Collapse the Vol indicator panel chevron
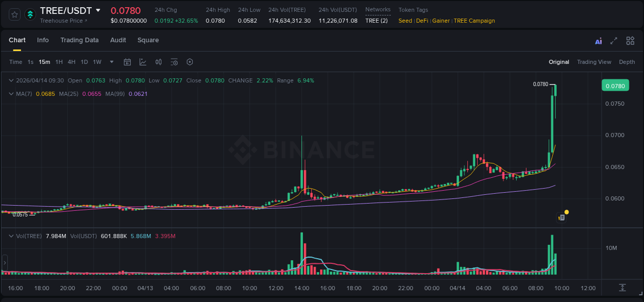The width and height of the screenshot is (644, 302). click(x=10, y=236)
